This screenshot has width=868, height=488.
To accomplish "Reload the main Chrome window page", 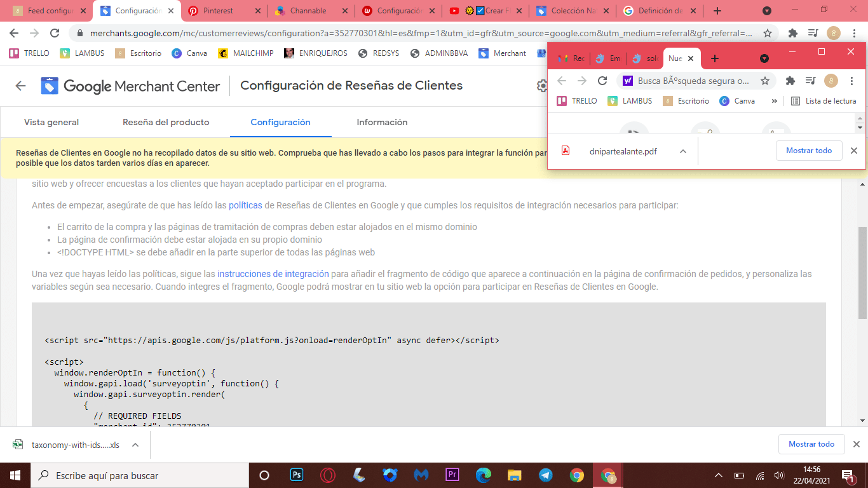I will click(x=55, y=33).
